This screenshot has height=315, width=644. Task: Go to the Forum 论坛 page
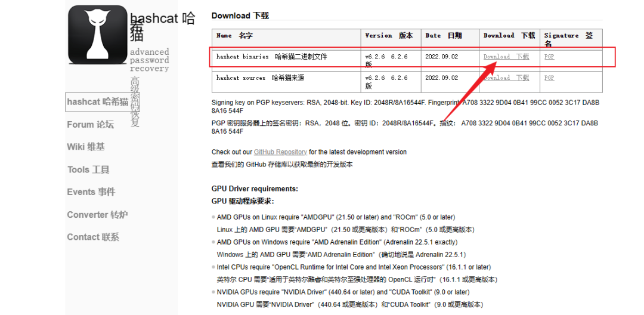pyautogui.click(x=91, y=125)
